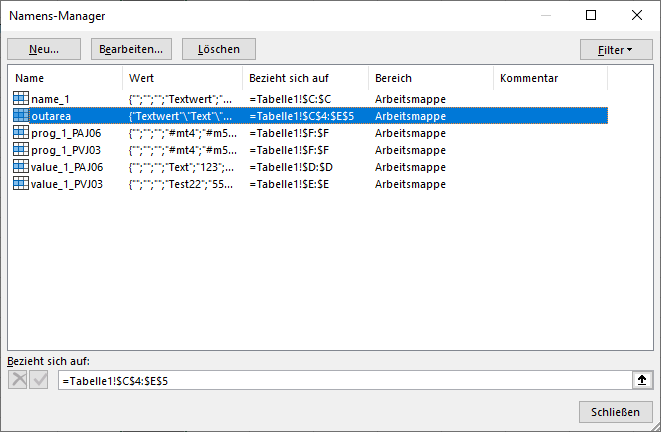This screenshot has width=661, height=432.
Task: Click the table icon beside name_1
Action: tap(21, 99)
